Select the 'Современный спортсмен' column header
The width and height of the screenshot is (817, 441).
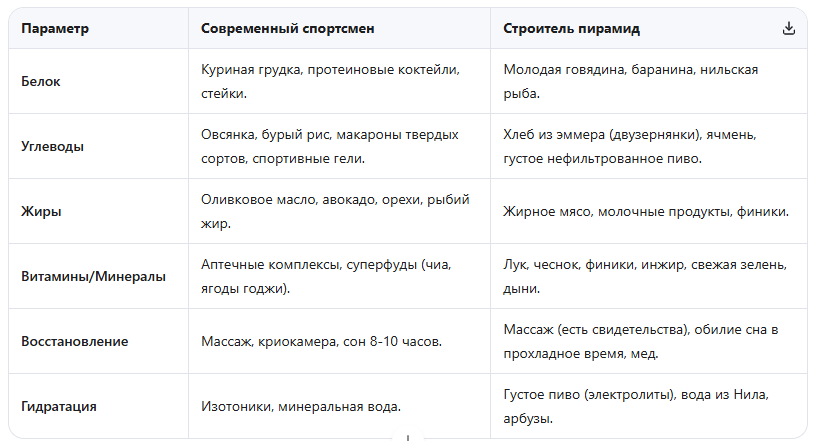click(x=288, y=29)
